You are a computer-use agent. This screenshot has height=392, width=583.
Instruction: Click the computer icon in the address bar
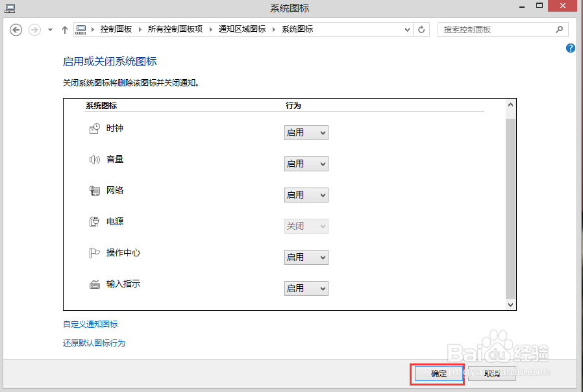81,29
